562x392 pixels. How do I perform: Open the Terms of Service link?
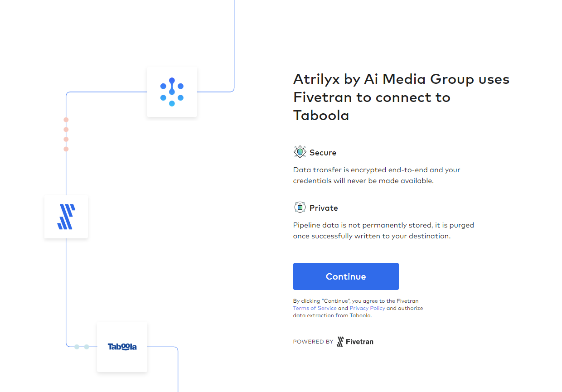(x=315, y=308)
